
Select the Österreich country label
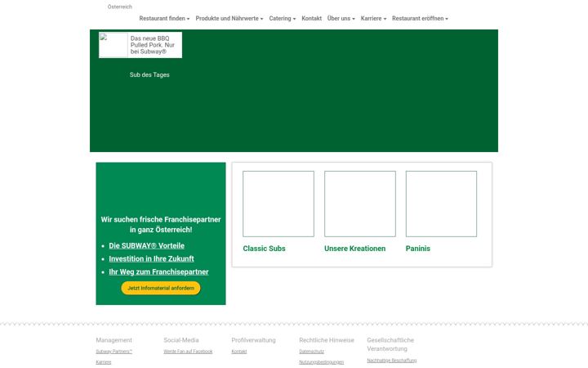pos(119,7)
